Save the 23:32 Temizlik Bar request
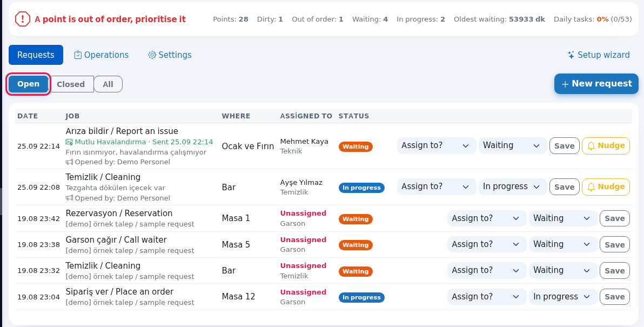Image resolution: width=644 pixels, height=327 pixels. [x=615, y=271]
